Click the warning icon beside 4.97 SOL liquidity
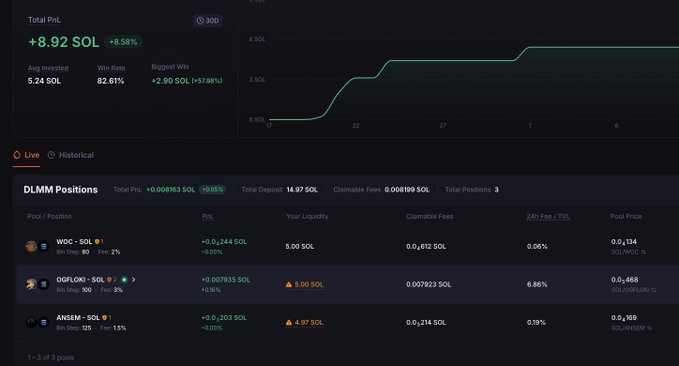Viewport: 679px width, 366px height. click(x=289, y=323)
